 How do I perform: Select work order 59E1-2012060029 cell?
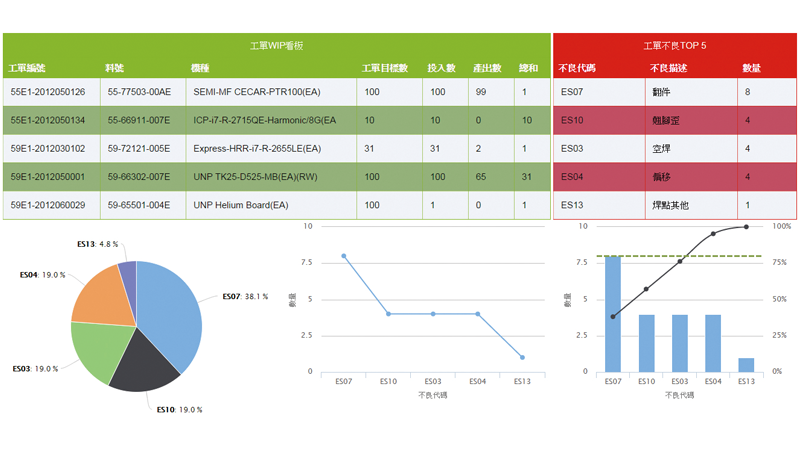(x=52, y=205)
